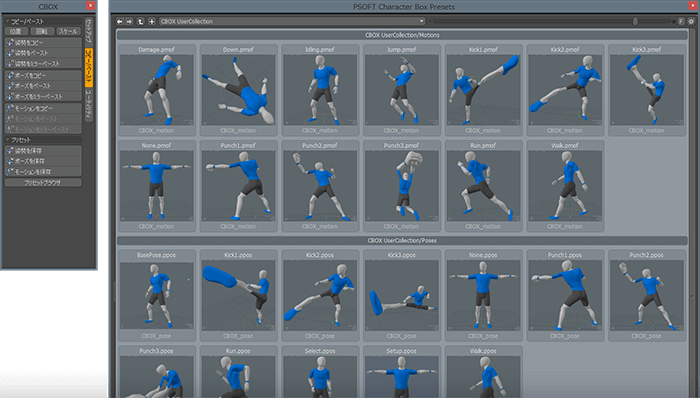Image resolution: width=700 pixels, height=398 pixels.
Task: Select the Punch1.pmof motion preset
Action: (238, 186)
